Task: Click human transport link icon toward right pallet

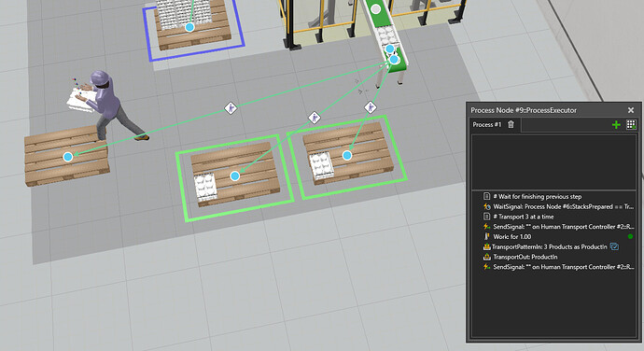Action: (371, 107)
